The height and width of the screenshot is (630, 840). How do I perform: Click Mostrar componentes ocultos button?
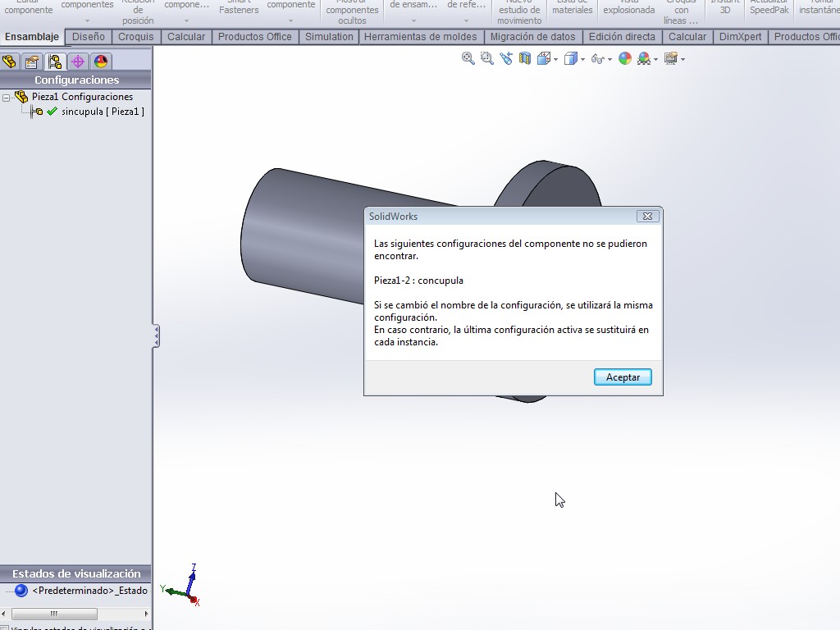(x=352, y=11)
